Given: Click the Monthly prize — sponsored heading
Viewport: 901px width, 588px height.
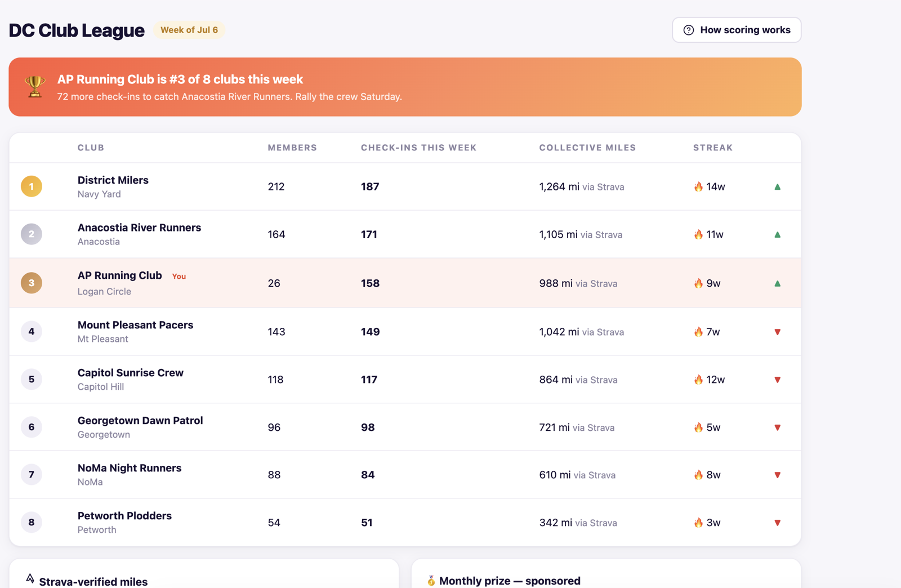Looking at the screenshot, I should click(510, 581).
